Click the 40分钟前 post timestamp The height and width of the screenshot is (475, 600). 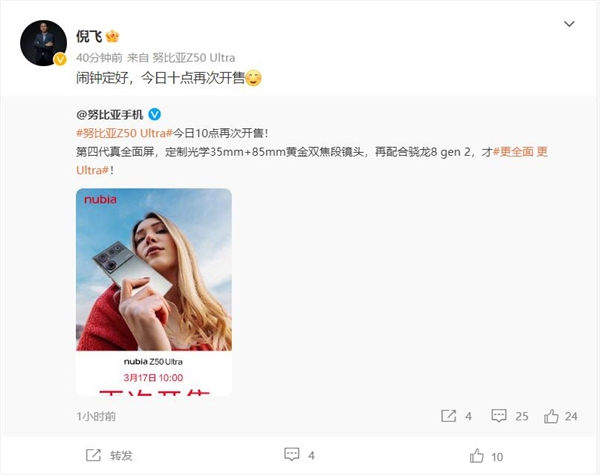(x=99, y=58)
